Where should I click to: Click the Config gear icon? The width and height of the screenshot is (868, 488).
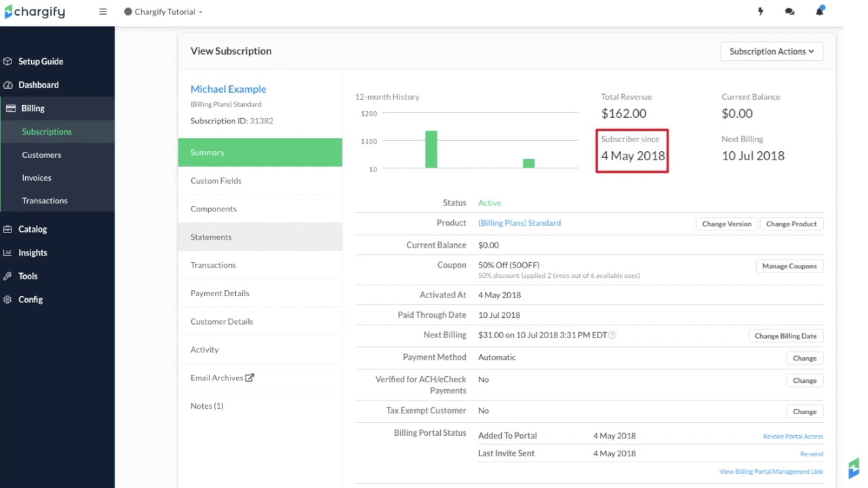pos(7,300)
